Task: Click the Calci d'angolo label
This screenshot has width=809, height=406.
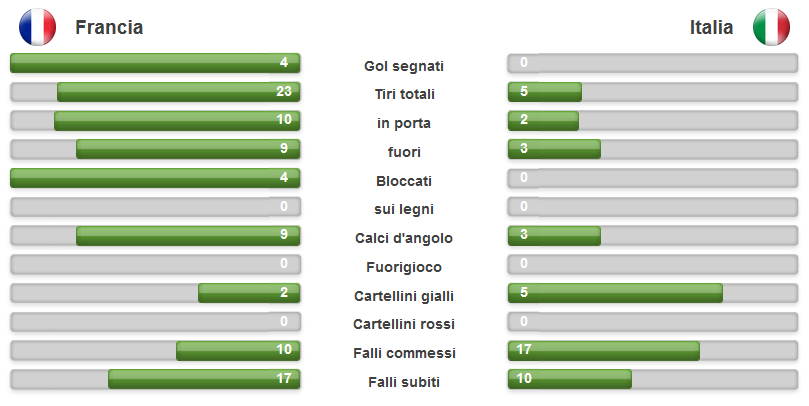Action: [404, 238]
